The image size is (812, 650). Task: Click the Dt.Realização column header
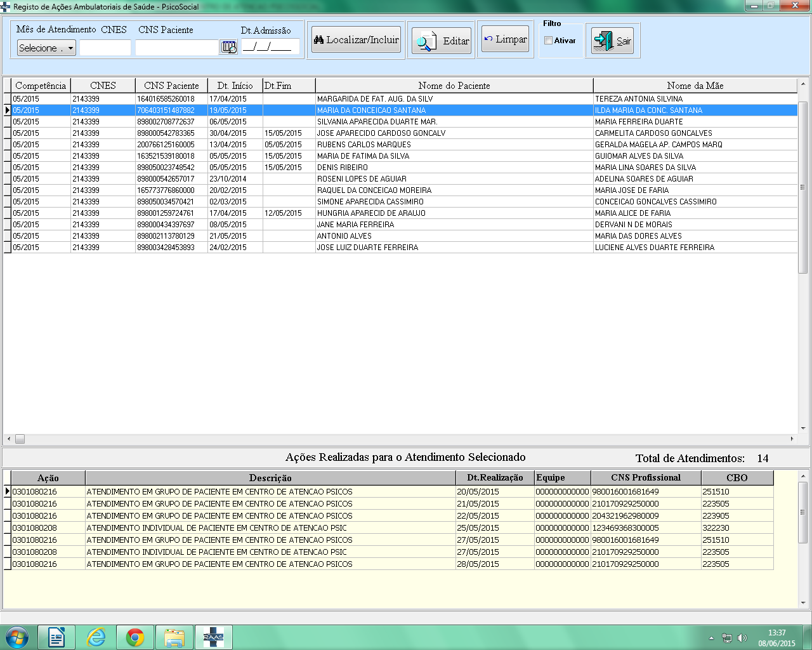(495, 478)
